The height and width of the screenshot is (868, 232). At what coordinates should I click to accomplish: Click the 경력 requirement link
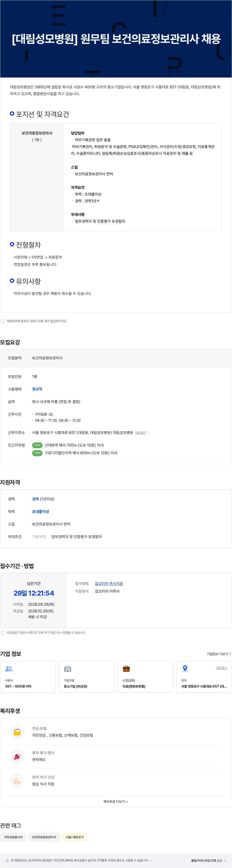tap(36, 499)
